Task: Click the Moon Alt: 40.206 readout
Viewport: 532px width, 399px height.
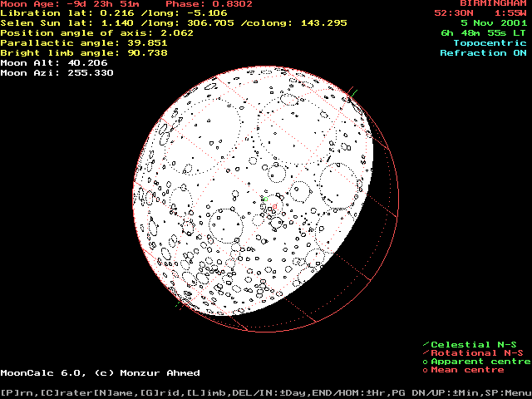Action: [x=54, y=63]
